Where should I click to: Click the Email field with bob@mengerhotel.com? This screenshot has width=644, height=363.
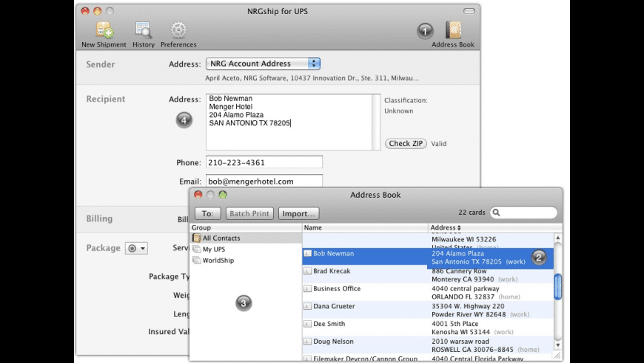(264, 181)
